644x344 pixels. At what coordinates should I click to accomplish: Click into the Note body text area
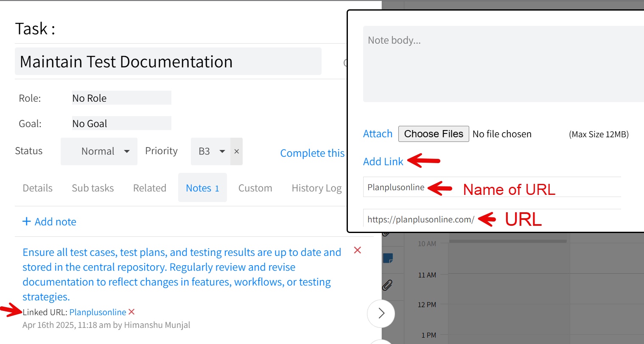click(503, 64)
